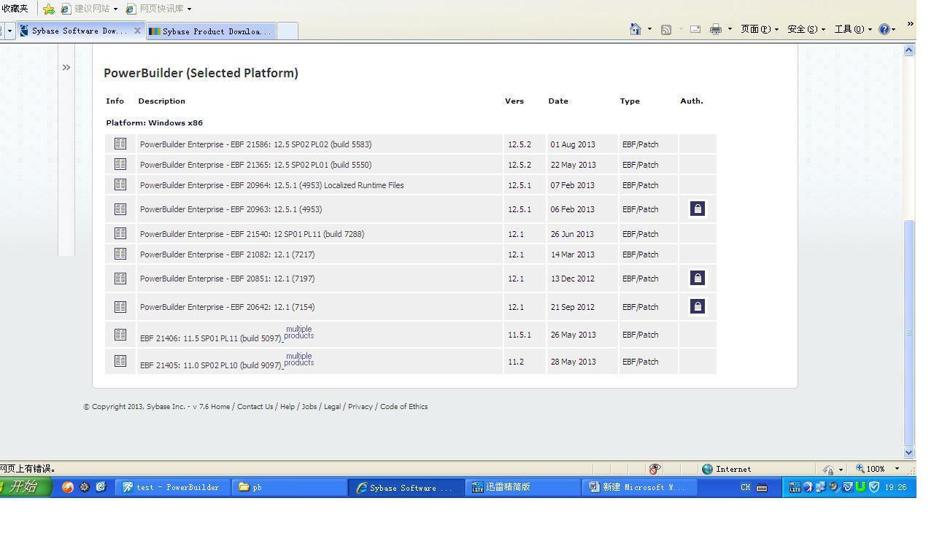Open info for EBF 21586 row

(x=120, y=144)
